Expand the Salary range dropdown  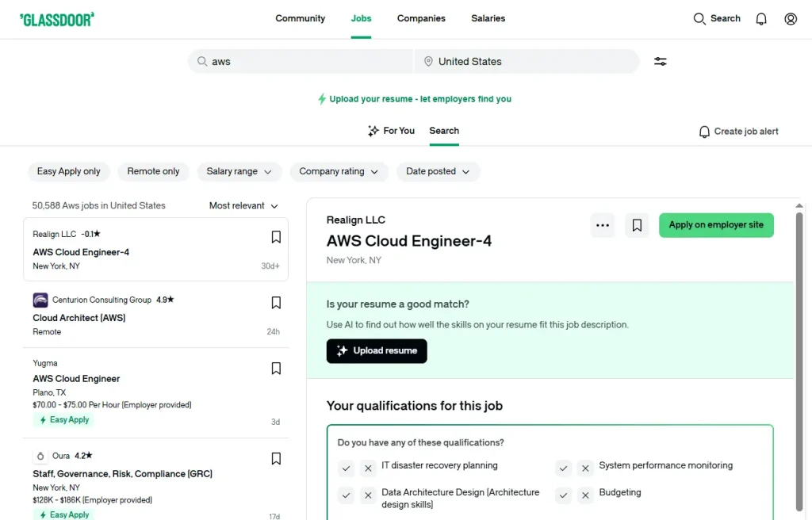(x=239, y=171)
